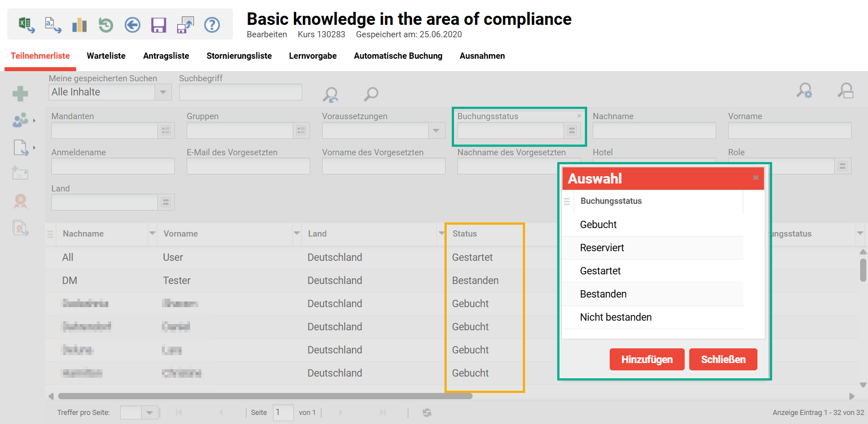Open the Voraussetzungen dropdown arrow
This screenshot has width=868, height=424.
coord(435,131)
